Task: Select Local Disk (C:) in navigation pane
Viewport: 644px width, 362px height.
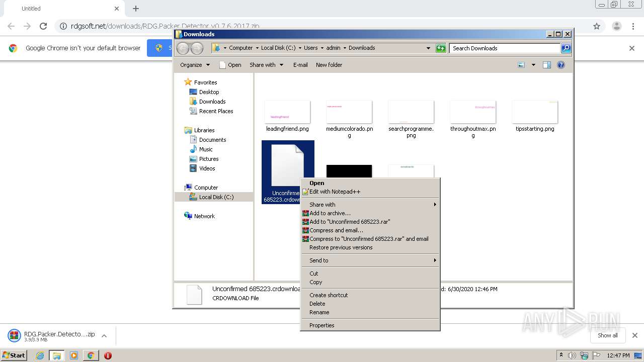Action: (211, 197)
